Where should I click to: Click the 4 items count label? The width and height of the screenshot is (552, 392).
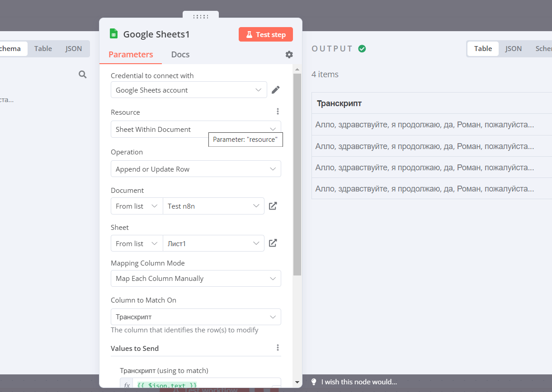pyautogui.click(x=325, y=75)
